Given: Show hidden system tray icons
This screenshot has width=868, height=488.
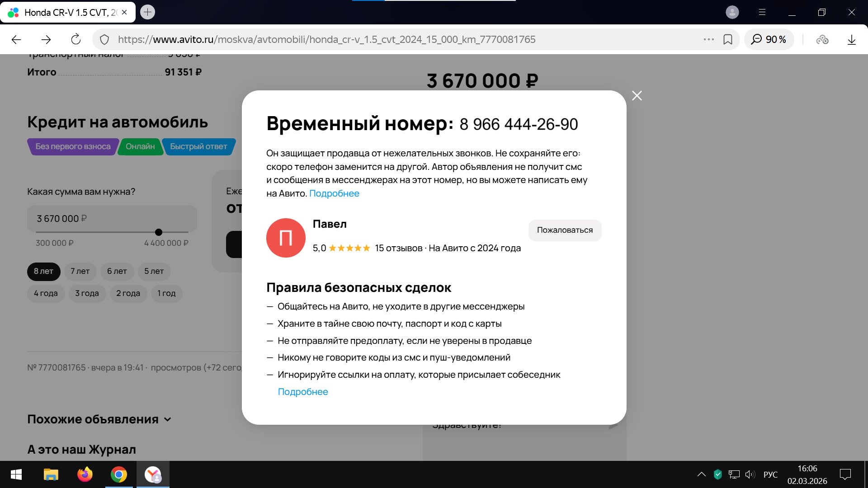Looking at the screenshot, I should [x=701, y=474].
